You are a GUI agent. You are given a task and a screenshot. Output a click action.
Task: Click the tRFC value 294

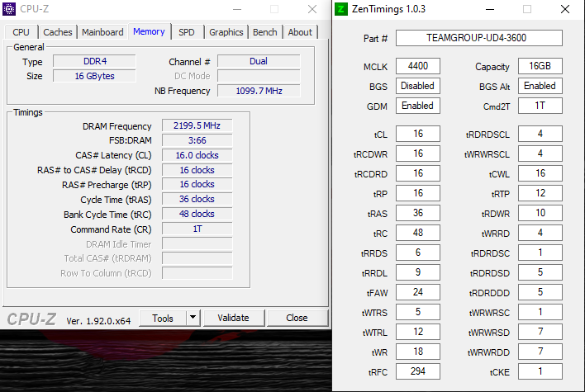(x=418, y=371)
